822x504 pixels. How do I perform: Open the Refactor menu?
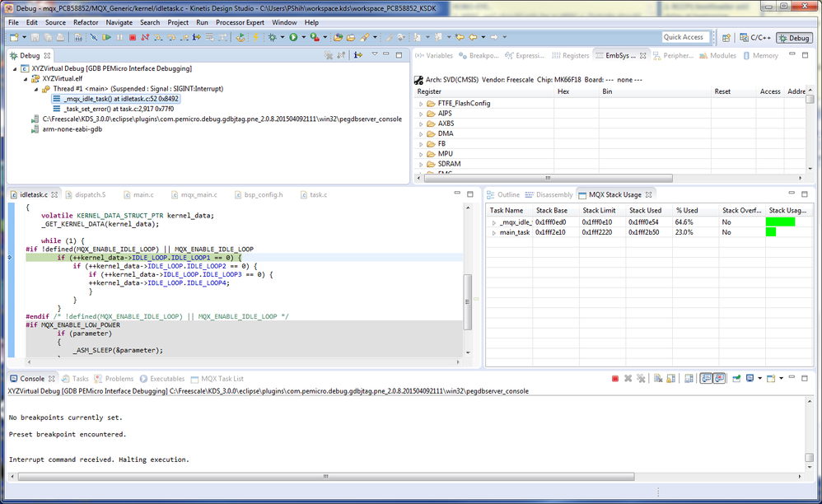[86, 22]
